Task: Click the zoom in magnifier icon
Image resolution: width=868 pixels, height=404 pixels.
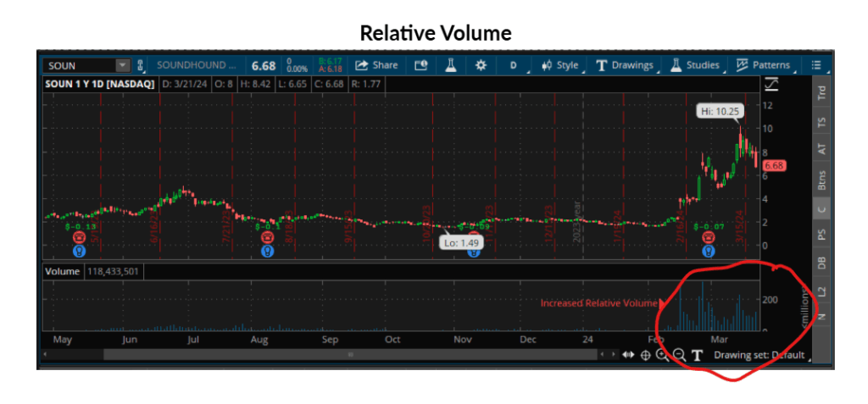Action: [x=662, y=355]
